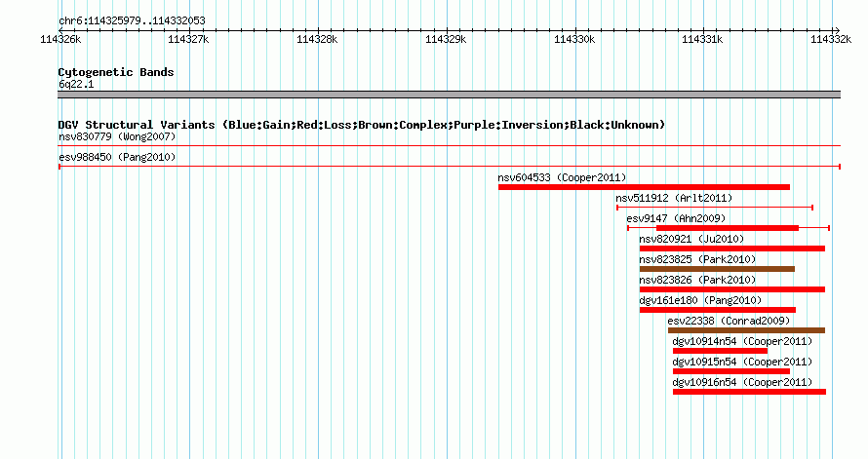The height and width of the screenshot is (459, 868).
Task: Click the 114331k ruler label
Action: (702, 39)
